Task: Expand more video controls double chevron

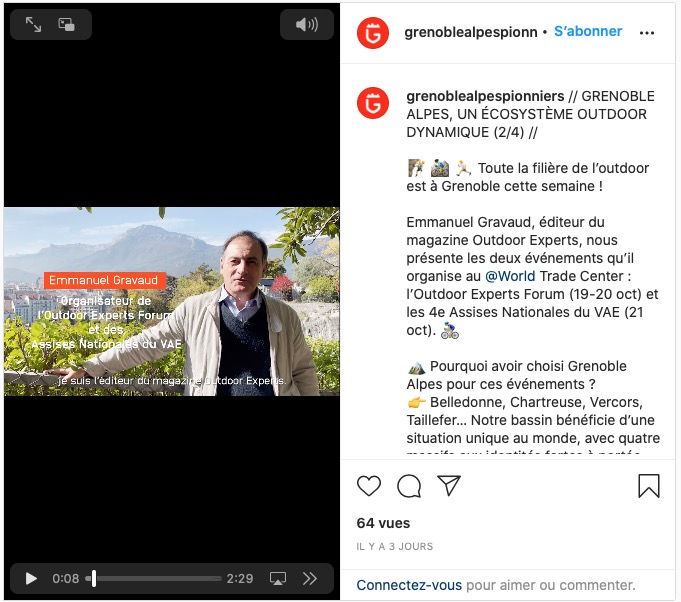Action: click(310, 579)
